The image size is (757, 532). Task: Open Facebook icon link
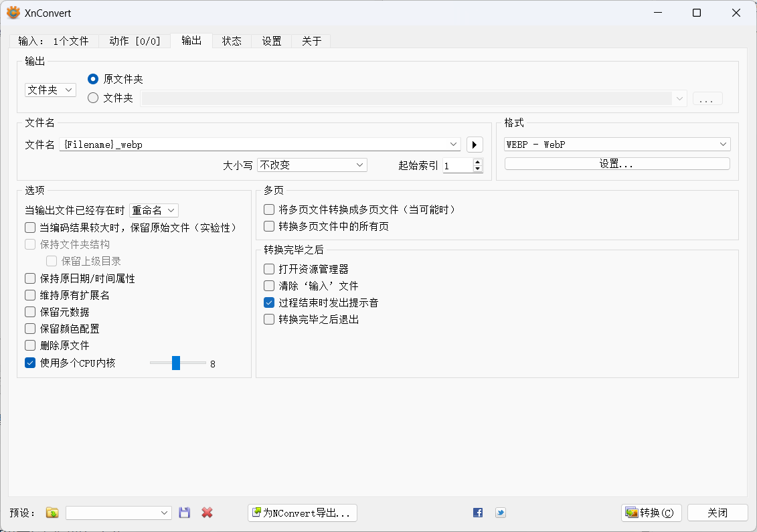pos(478,513)
